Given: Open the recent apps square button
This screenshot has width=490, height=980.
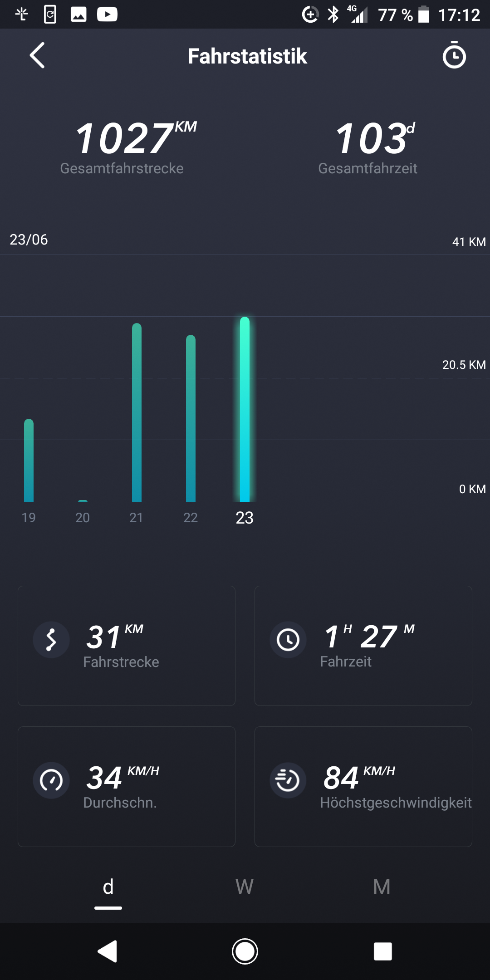Looking at the screenshot, I should pos(382,951).
